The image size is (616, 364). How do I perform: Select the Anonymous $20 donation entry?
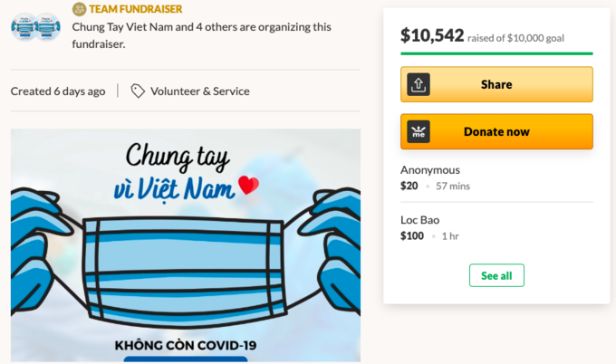[x=496, y=177]
